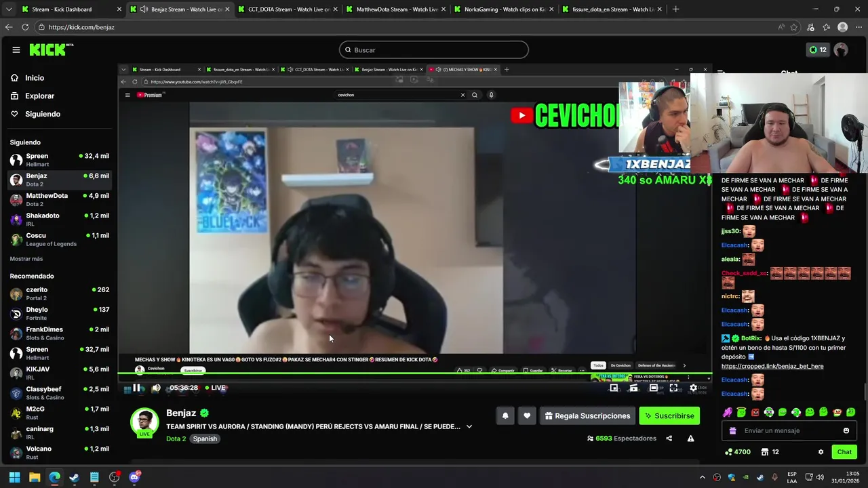Viewport: 868px width, 488px height.
Task: Reload the page in browser
Action: coord(25,27)
